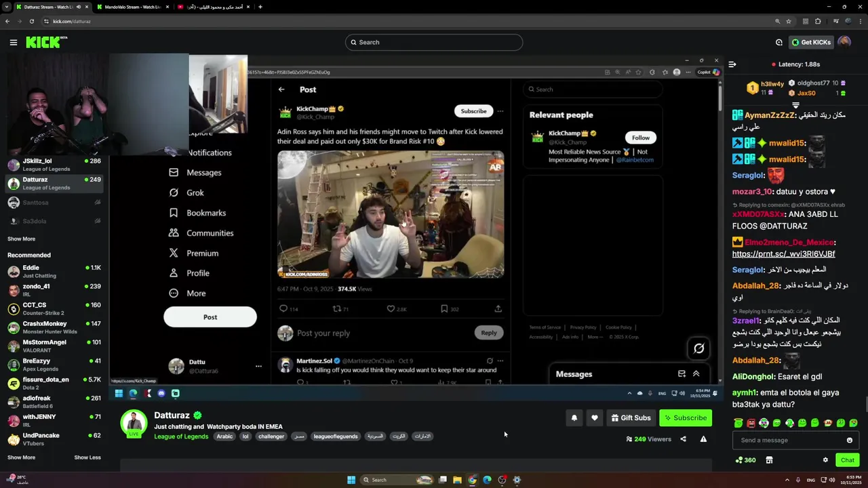Subscribe to Datturaz channel
Screen dimensions: 868x488
pos(686,418)
